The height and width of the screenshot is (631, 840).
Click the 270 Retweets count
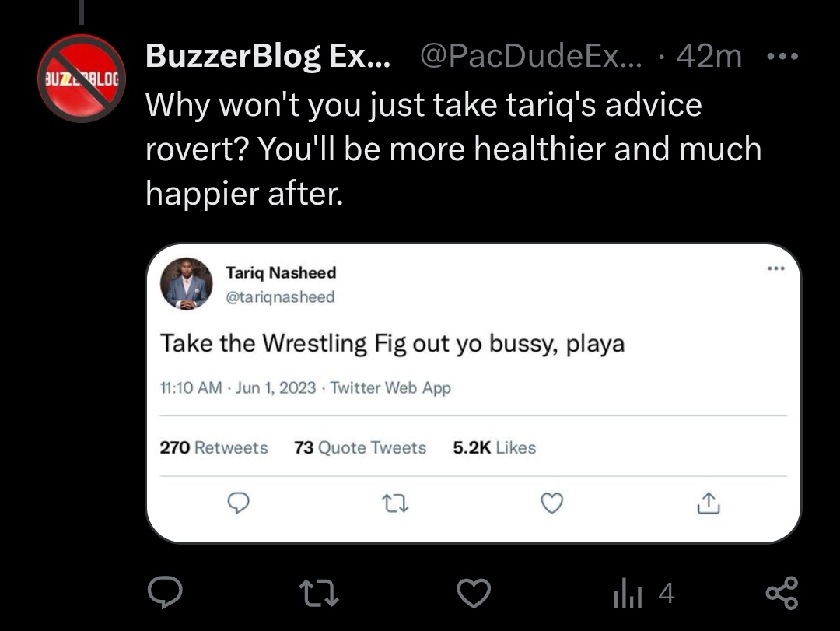(213, 447)
